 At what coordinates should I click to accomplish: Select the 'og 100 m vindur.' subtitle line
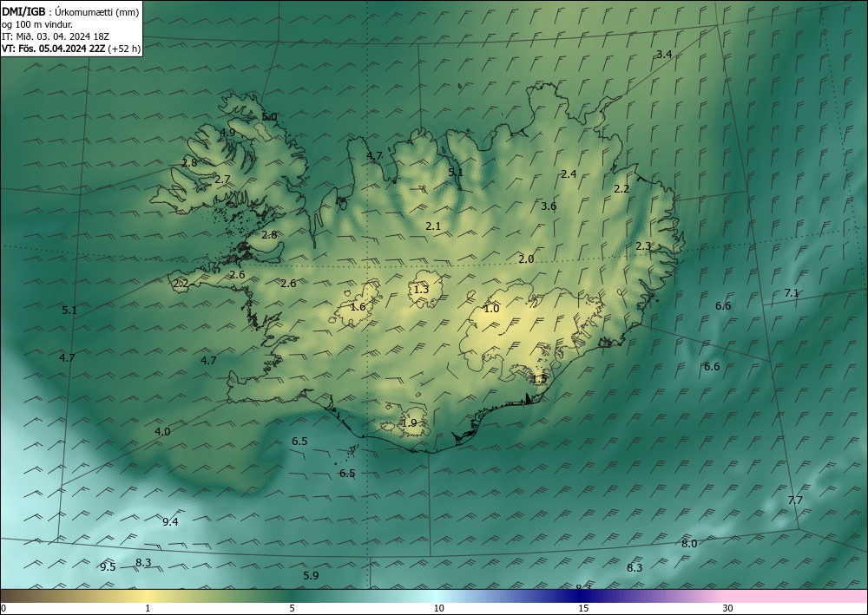tap(37, 24)
